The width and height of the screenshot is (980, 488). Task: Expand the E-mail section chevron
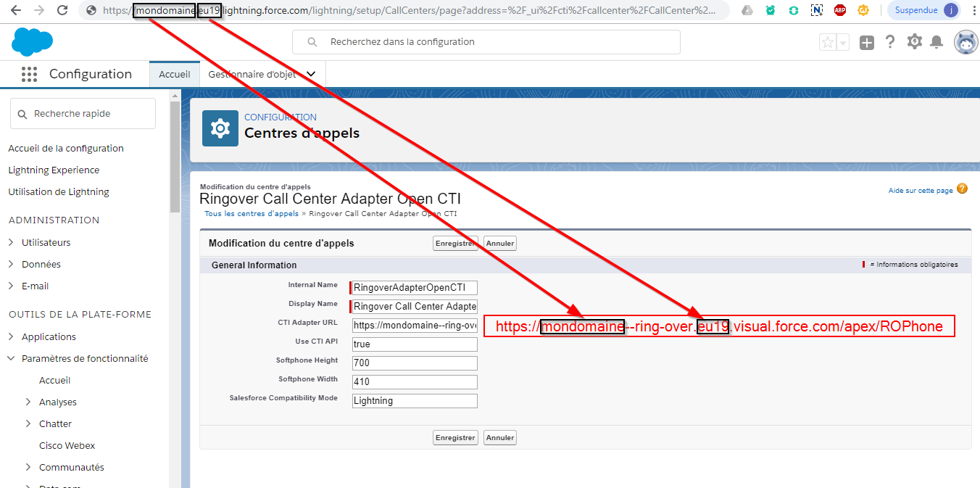tap(11, 286)
